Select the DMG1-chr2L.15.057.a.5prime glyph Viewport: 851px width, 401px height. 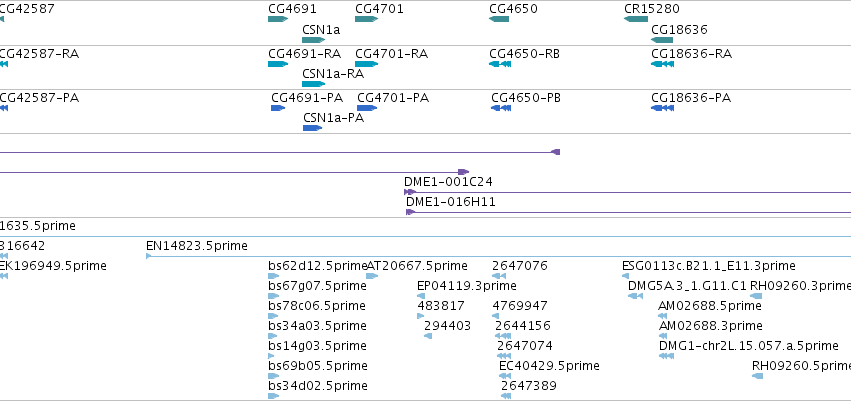pyautogui.click(x=666, y=356)
